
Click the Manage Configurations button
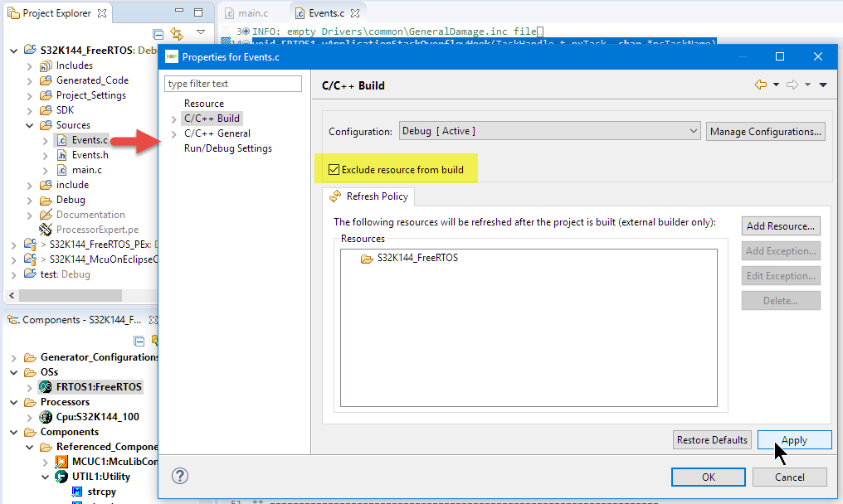766,131
